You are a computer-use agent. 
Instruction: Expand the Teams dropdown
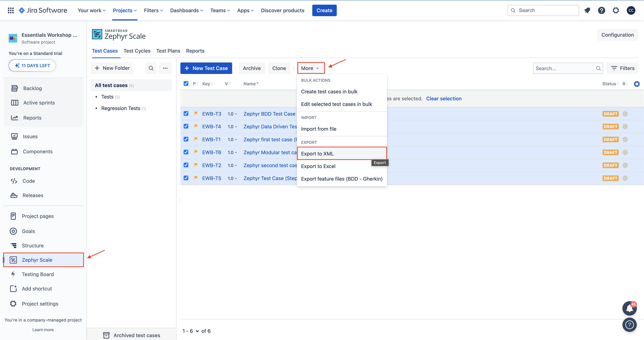coord(220,10)
